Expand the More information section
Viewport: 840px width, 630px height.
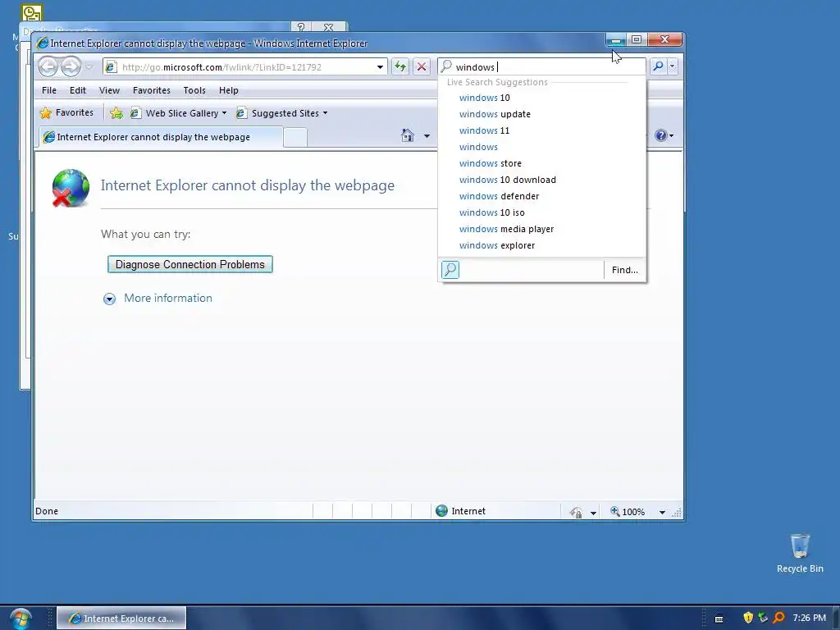[109, 299]
